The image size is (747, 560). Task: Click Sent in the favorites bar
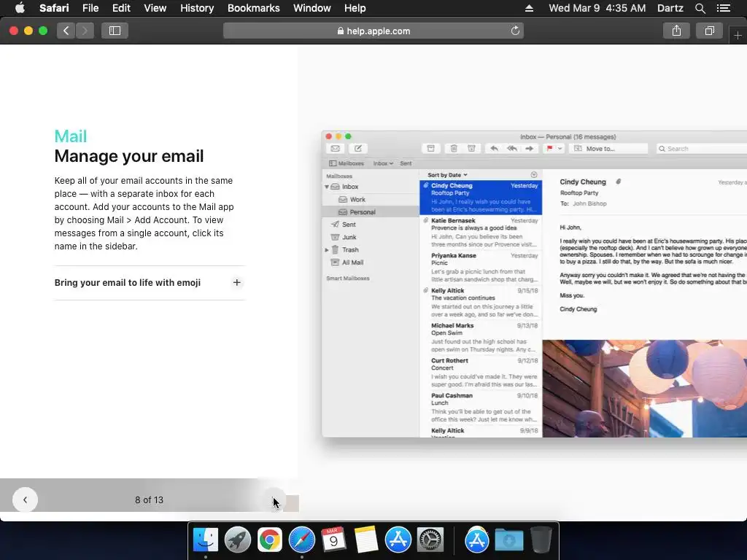point(406,163)
